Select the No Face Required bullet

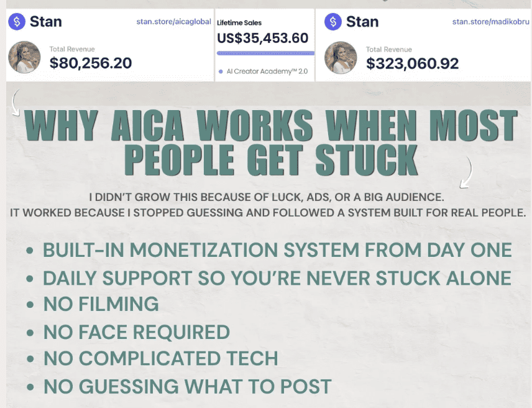pos(136,331)
